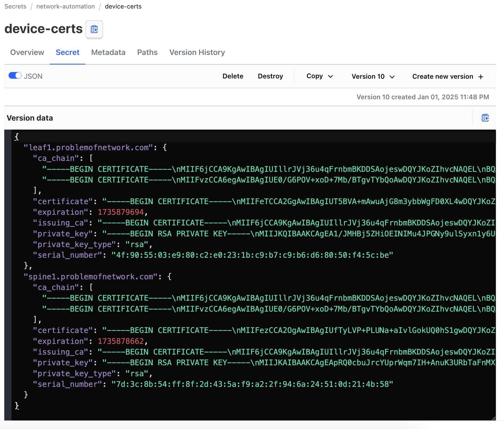The width and height of the screenshot is (504, 429).
Task: Click the leaf1.problemofnetwork.com key in JSON
Action: (88, 148)
